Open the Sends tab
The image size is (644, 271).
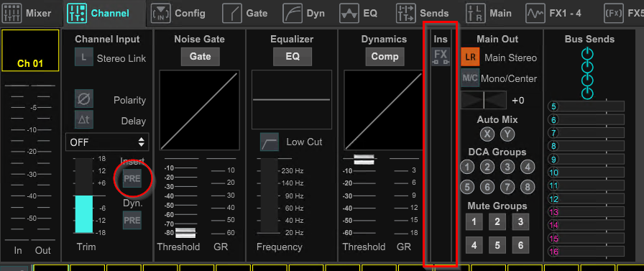point(422,13)
